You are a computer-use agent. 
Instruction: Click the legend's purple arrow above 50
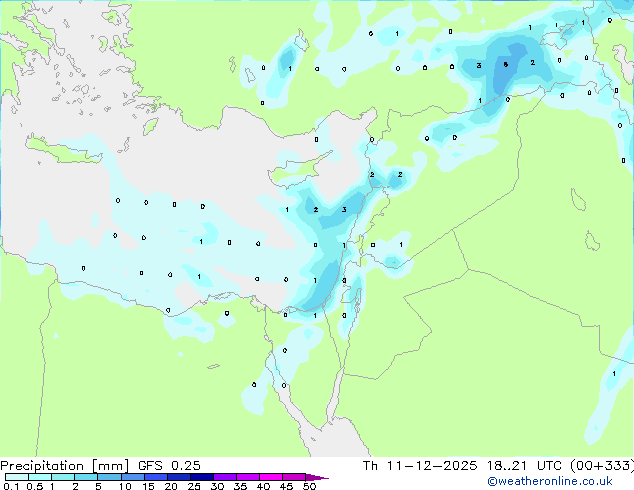tap(317, 477)
